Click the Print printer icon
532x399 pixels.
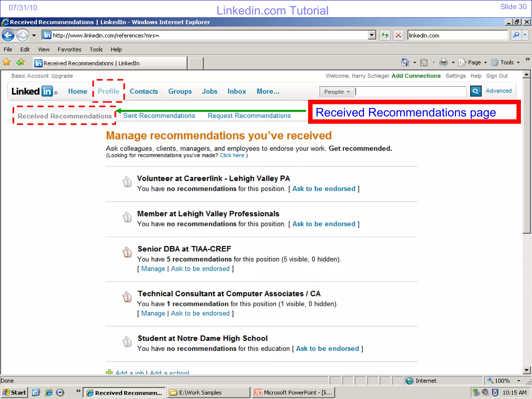(x=443, y=63)
